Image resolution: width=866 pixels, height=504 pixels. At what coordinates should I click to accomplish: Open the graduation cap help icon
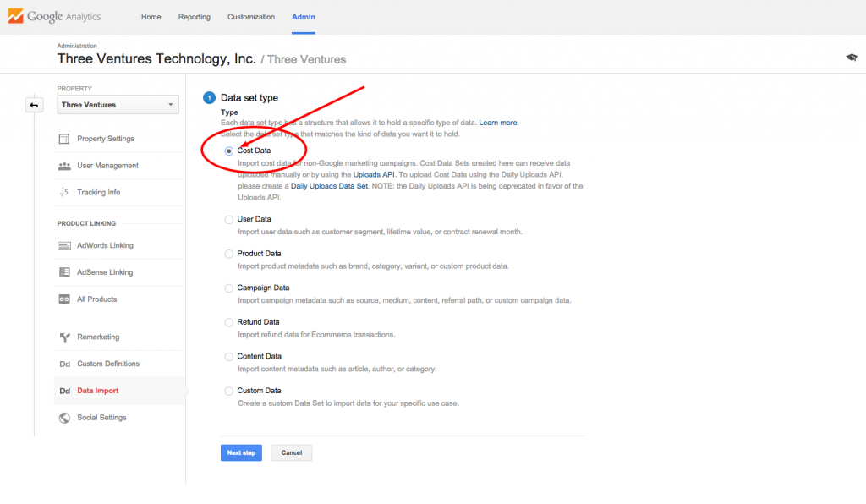pyautogui.click(x=852, y=58)
